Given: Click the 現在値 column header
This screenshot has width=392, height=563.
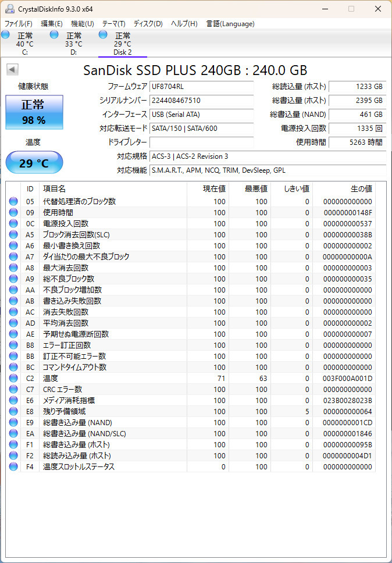Looking at the screenshot, I should pyautogui.click(x=208, y=189).
